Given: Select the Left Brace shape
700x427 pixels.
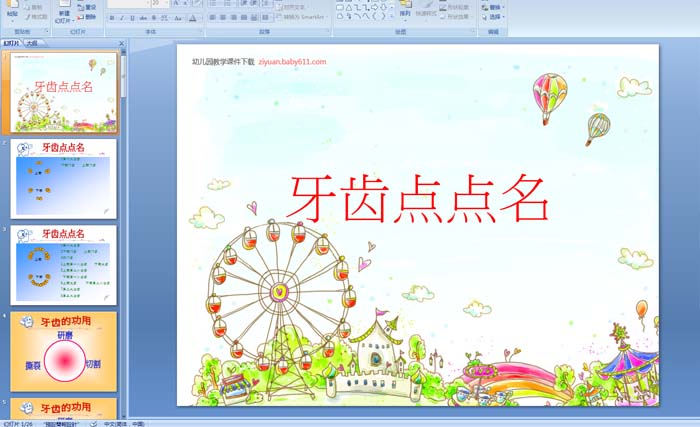Looking at the screenshot, I should pos(375,16).
